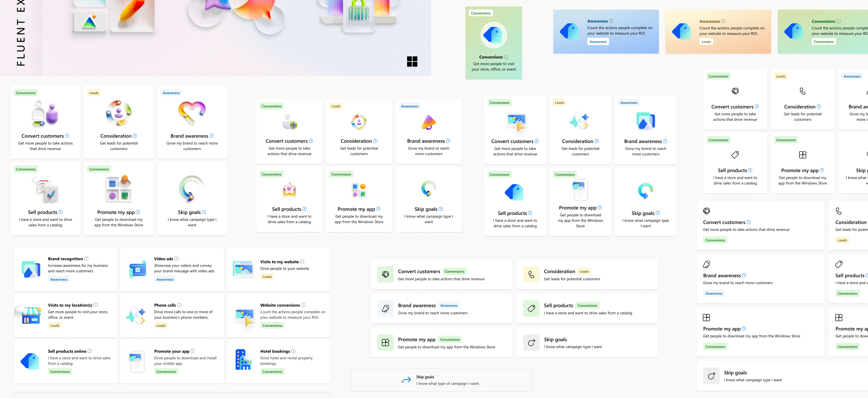Click the phone icon in the yellow tile
Image resolution: width=868 pixels, height=398 pixels.
tap(531, 274)
